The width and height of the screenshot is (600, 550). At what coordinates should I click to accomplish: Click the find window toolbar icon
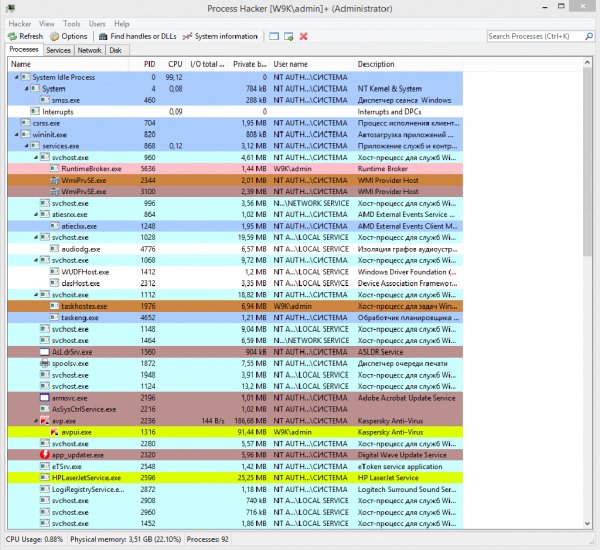click(274, 36)
